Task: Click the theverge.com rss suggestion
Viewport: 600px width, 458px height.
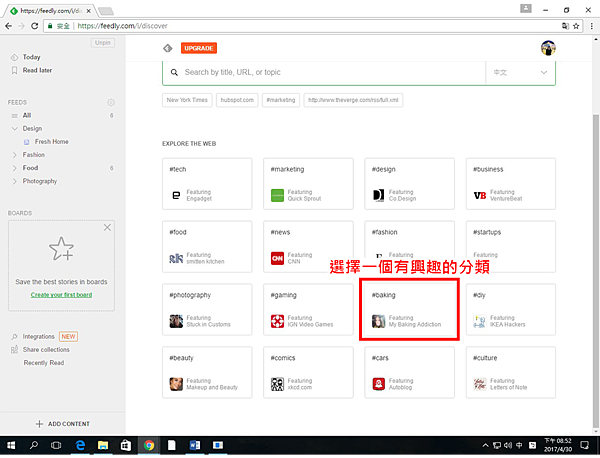Action: [353, 100]
